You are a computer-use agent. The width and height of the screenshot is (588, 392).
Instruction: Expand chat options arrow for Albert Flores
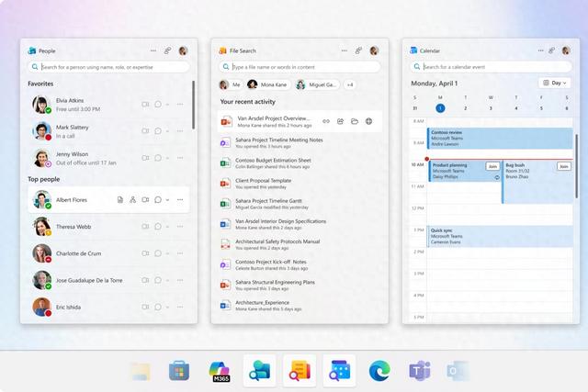point(167,200)
